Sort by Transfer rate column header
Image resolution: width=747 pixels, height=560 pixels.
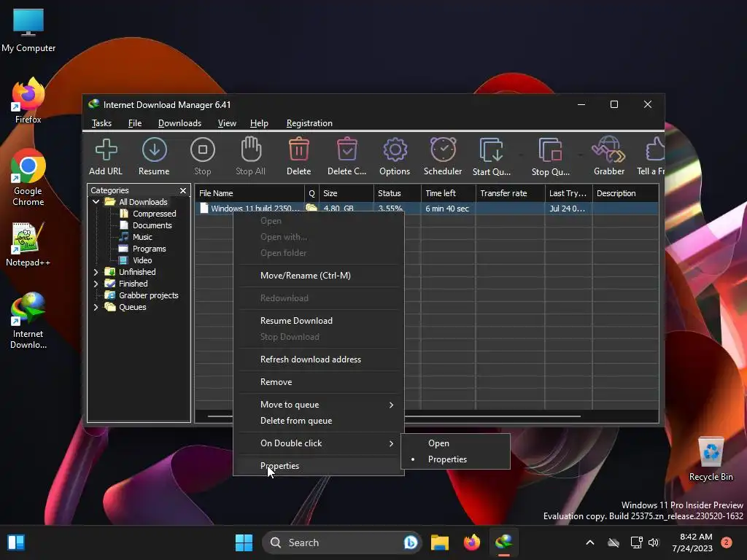510,193
